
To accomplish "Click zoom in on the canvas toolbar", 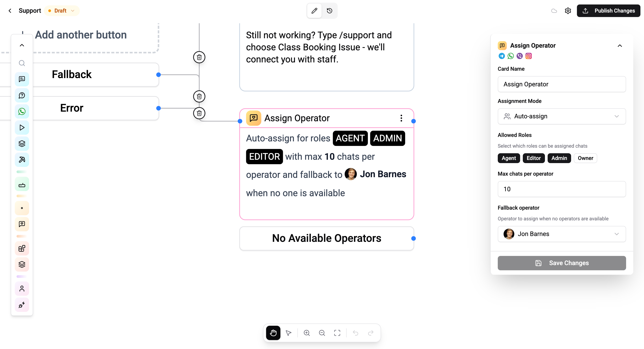I will click(307, 333).
